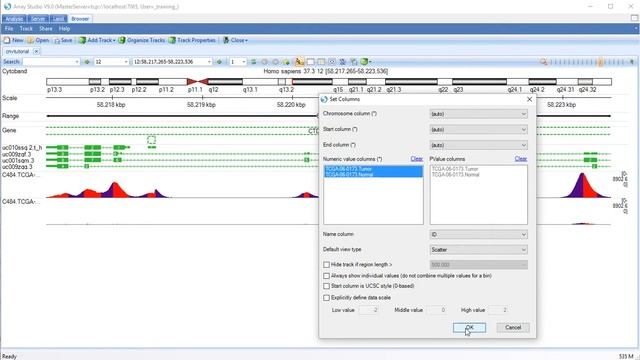
Task: Select the cnvtutorial document tab
Action: [x=18, y=51]
